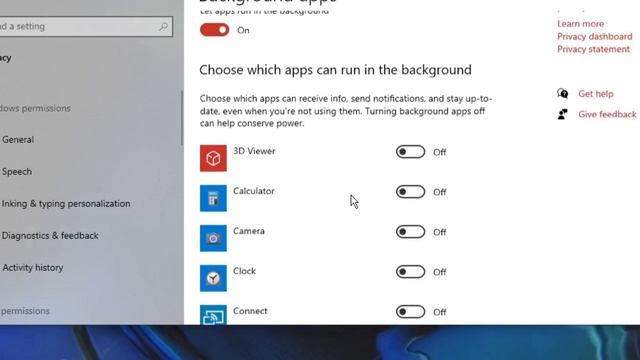The height and width of the screenshot is (360, 640).
Task: Click the Get help chat icon
Action: tap(562, 93)
